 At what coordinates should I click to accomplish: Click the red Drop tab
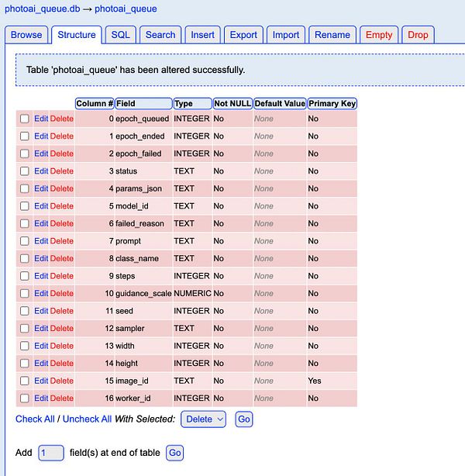point(418,35)
